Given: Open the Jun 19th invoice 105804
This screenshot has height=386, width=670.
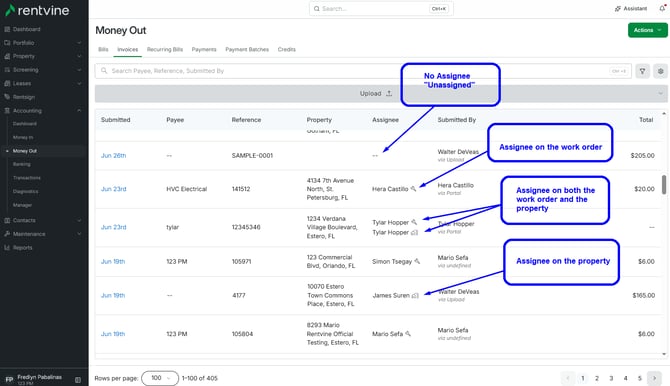Looking at the screenshot, I should 113,334.
